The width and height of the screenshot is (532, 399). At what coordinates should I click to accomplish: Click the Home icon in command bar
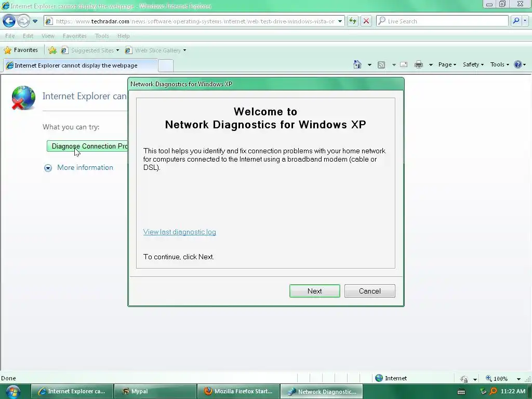[357, 64]
